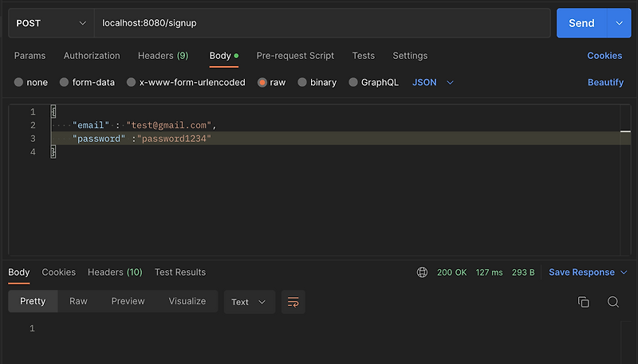Screen dimensions: 638x364
Task: Open the POST method dropdown
Action: click(50, 23)
